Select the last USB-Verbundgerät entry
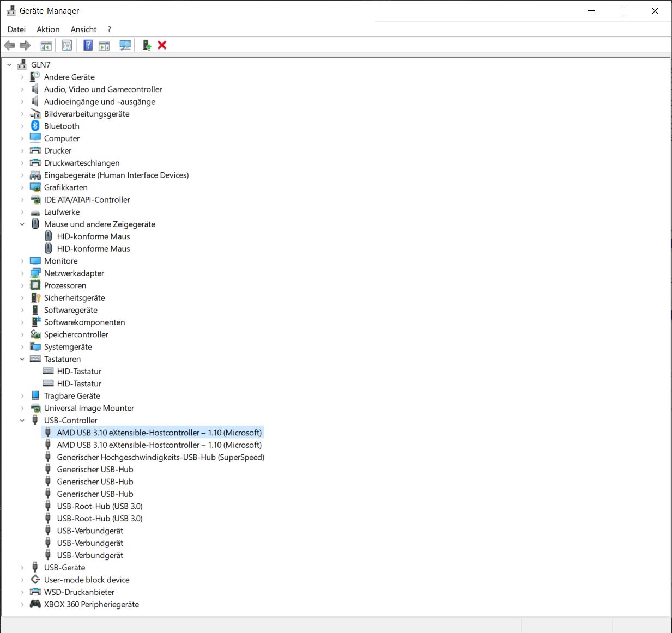Screen dimensions: 672x633 click(x=90, y=555)
